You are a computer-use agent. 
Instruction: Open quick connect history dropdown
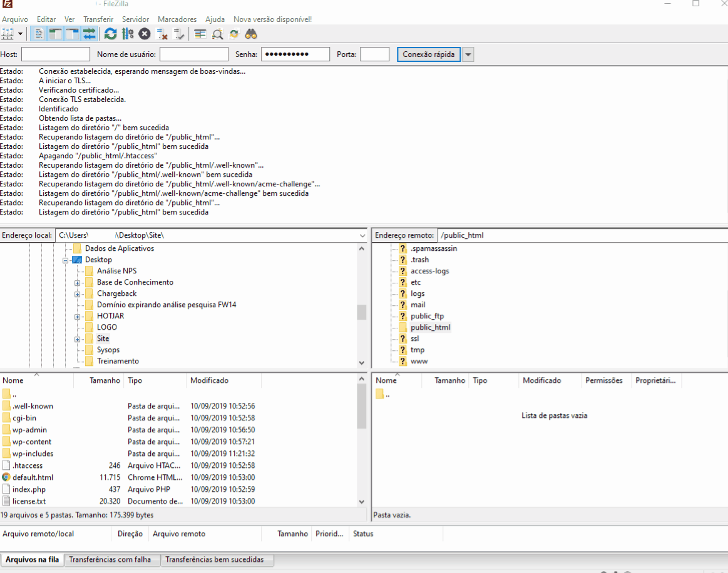point(468,54)
